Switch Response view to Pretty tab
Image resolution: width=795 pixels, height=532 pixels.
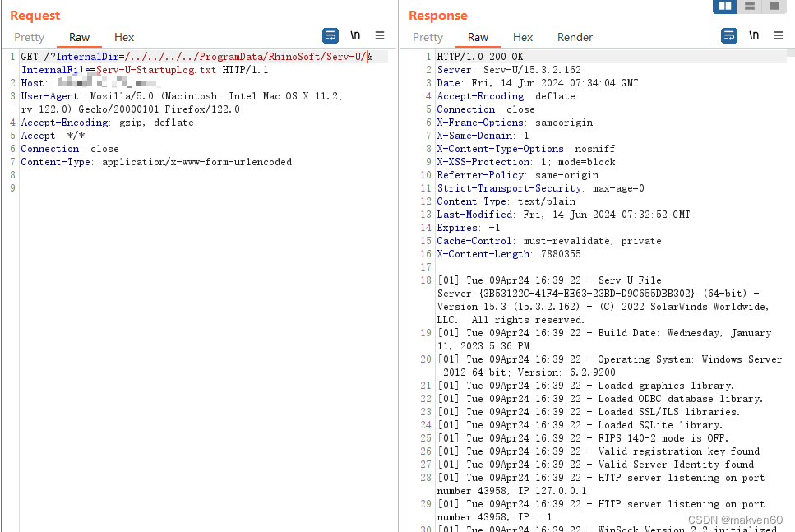[x=428, y=37]
